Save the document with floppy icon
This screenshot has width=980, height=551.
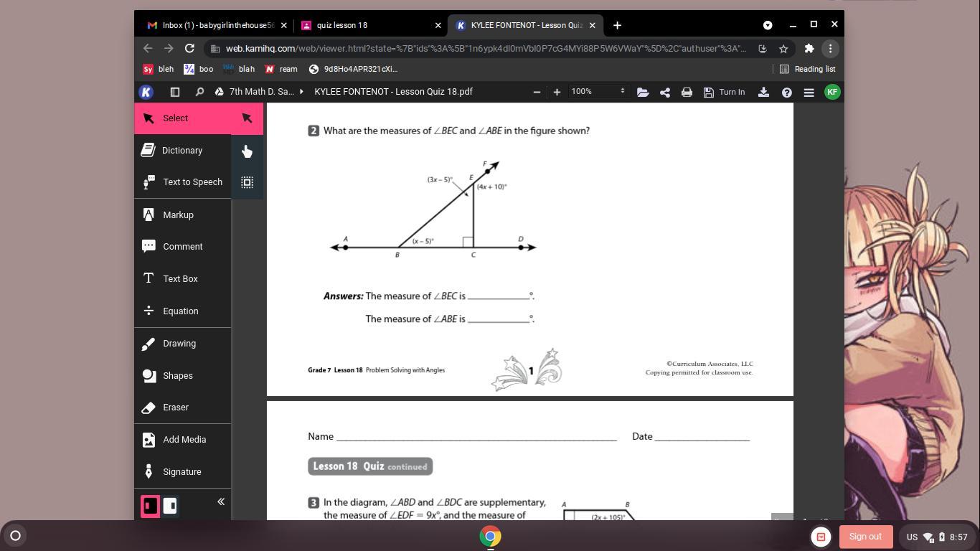[708, 92]
